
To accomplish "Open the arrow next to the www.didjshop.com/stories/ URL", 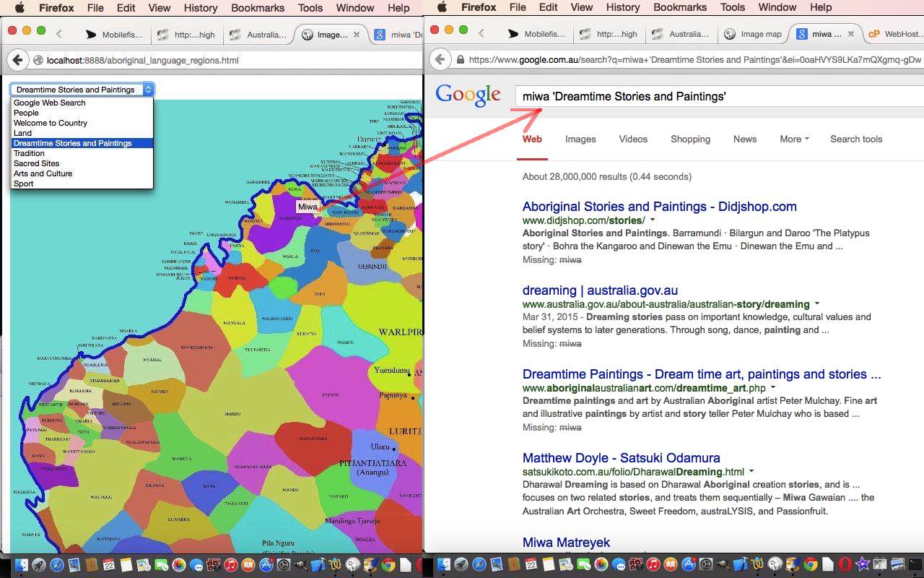I will pyautogui.click(x=653, y=220).
